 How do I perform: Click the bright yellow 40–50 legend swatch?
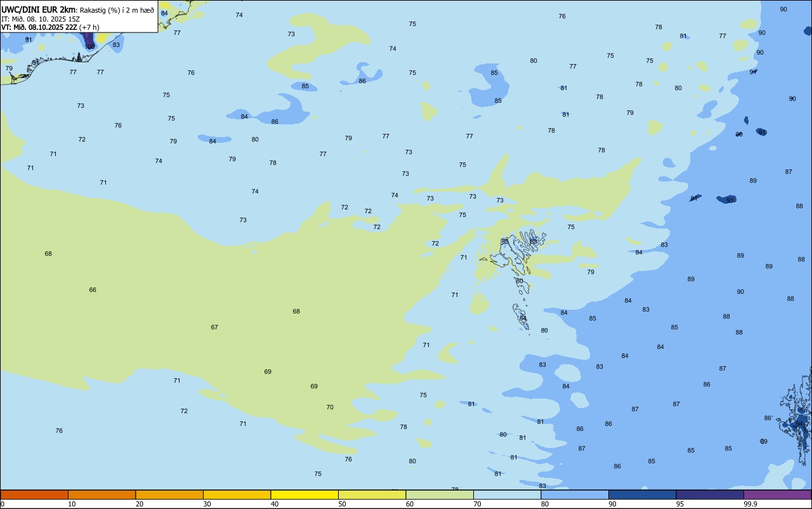coord(304,494)
